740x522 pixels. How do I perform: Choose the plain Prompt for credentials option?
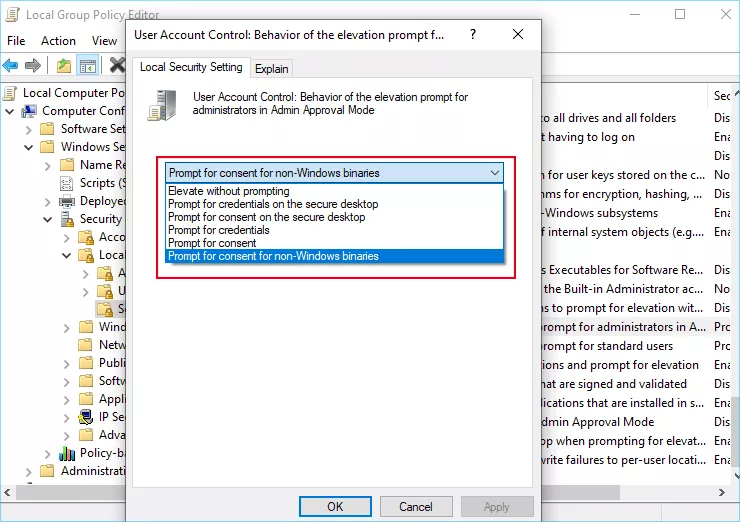point(335,230)
